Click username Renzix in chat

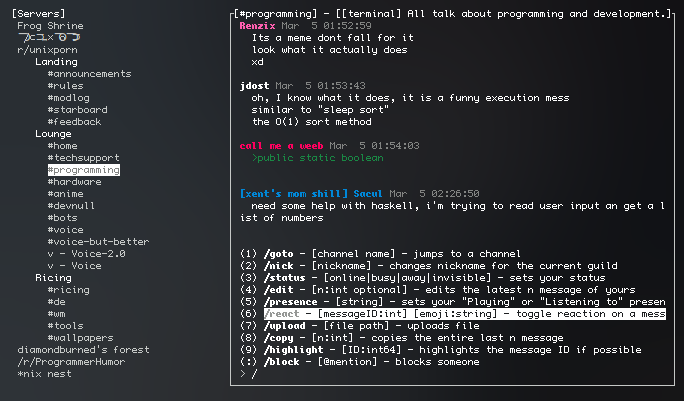click(257, 26)
